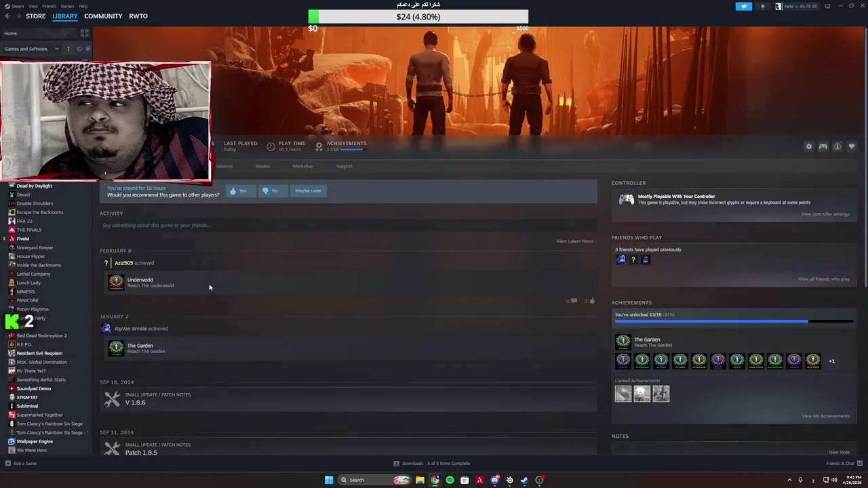This screenshot has height=488, width=868.
Task: Create a New Note
Action: tap(839, 452)
